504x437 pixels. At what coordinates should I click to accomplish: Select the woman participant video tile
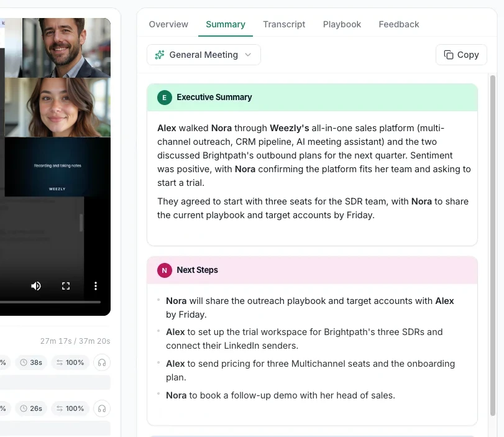point(58,108)
